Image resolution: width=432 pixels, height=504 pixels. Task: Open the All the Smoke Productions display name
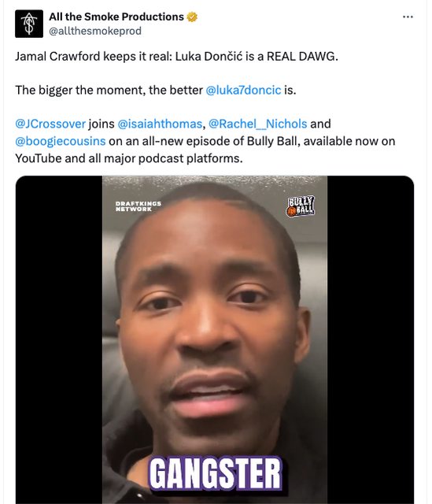pos(116,17)
